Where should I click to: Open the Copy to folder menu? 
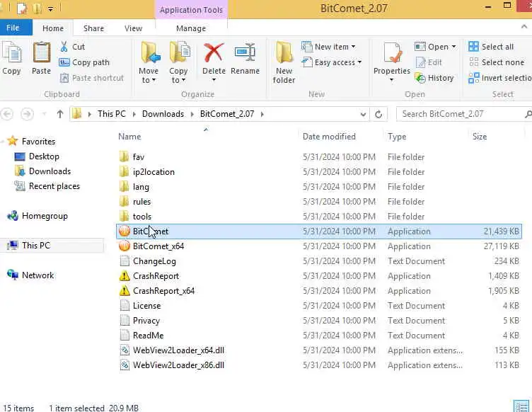click(178, 62)
